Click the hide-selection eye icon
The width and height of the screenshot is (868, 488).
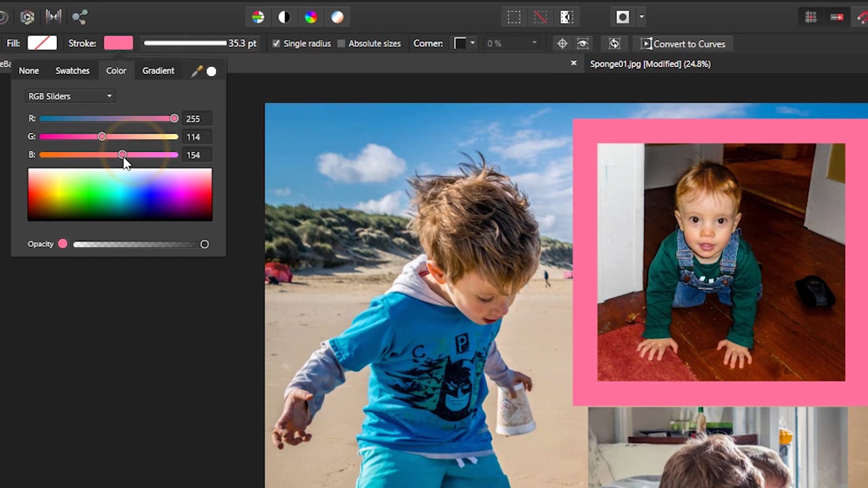pos(583,43)
